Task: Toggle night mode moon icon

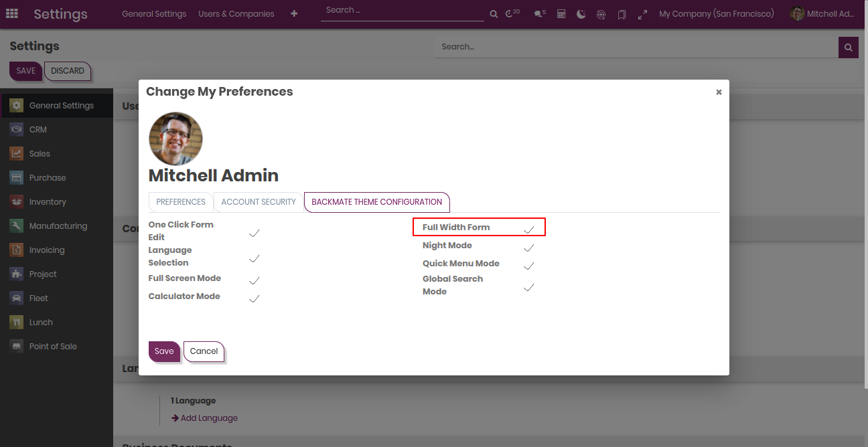Action: (581, 14)
